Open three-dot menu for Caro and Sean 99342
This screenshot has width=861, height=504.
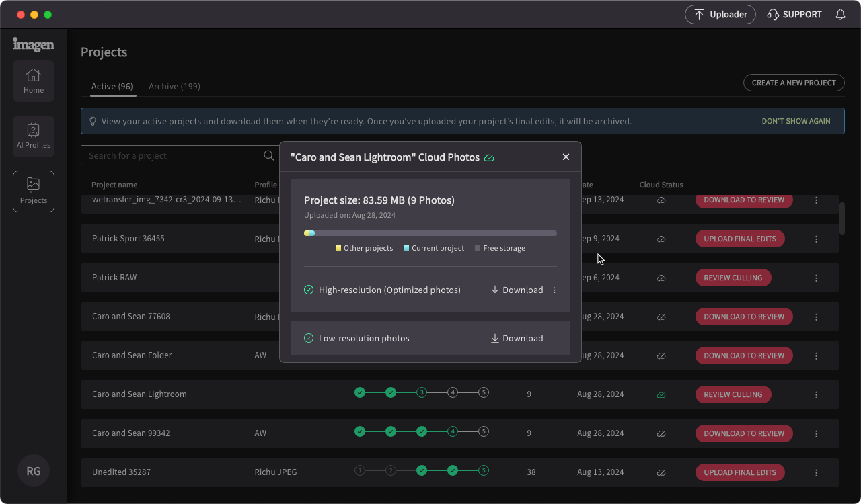point(816,433)
